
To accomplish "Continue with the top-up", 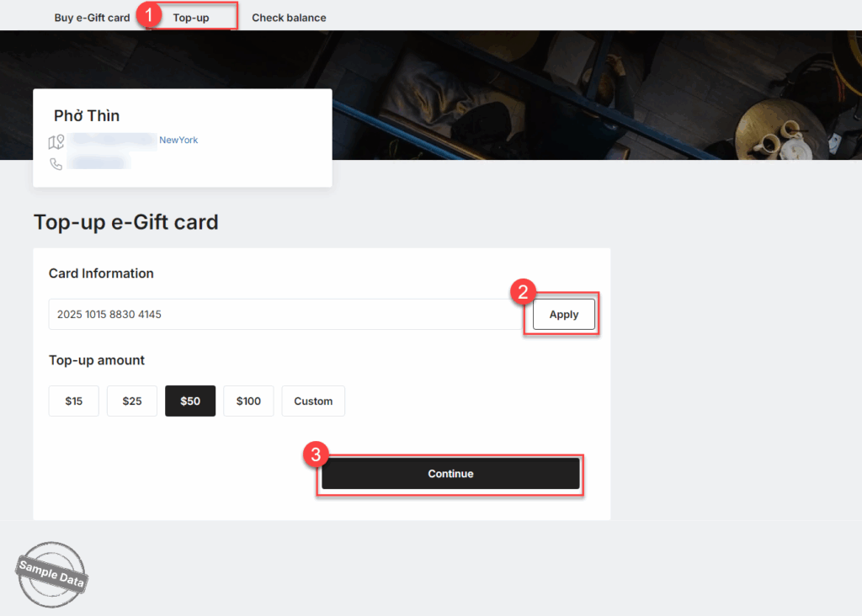I will tap(450, 474).
